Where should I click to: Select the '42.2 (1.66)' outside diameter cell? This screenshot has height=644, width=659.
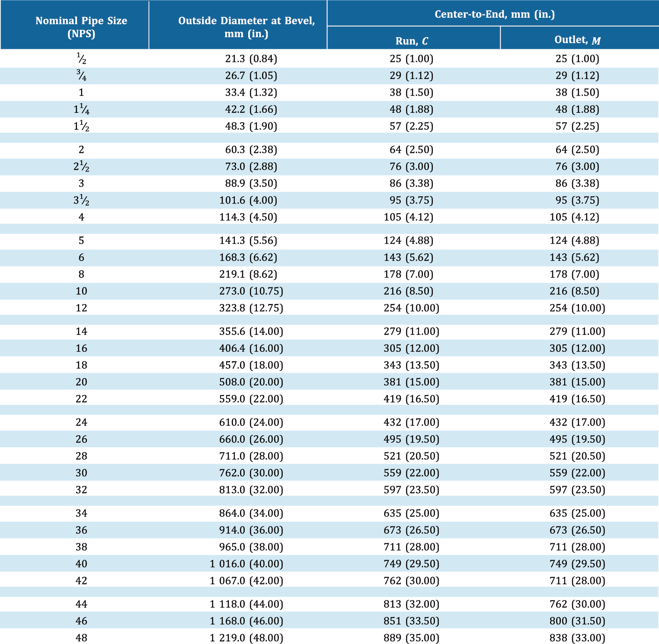251,109
